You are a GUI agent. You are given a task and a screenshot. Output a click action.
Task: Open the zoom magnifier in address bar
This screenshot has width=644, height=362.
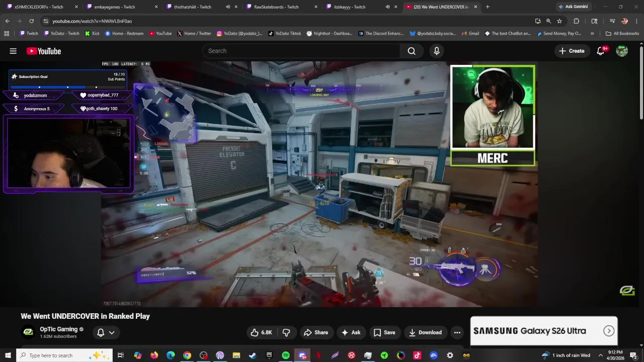pyautogui.click(x=548, y=21)
